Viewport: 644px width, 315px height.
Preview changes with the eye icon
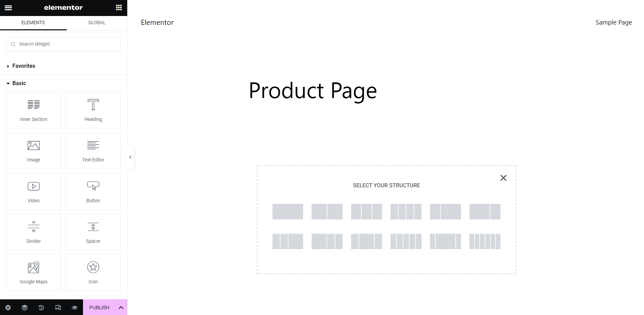(75, 308)
